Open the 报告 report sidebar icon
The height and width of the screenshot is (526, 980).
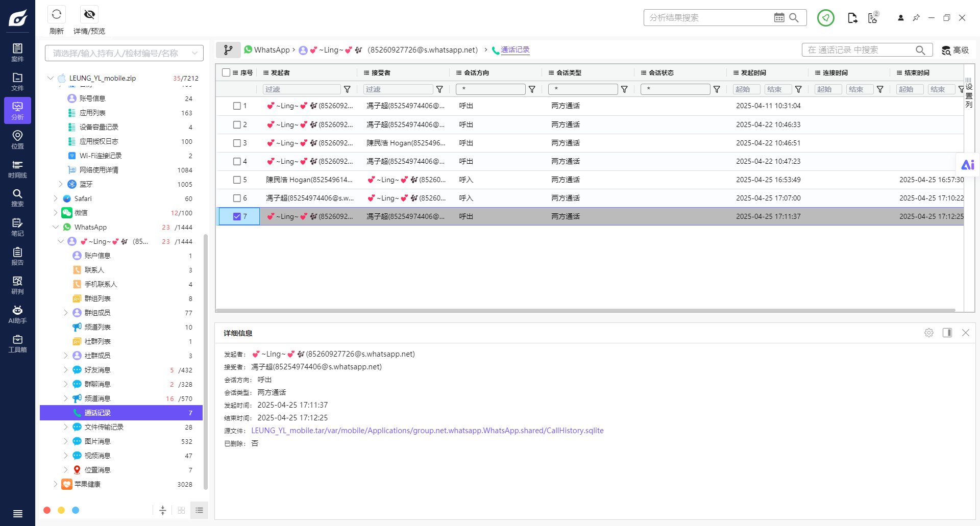[x=17, y=256]
